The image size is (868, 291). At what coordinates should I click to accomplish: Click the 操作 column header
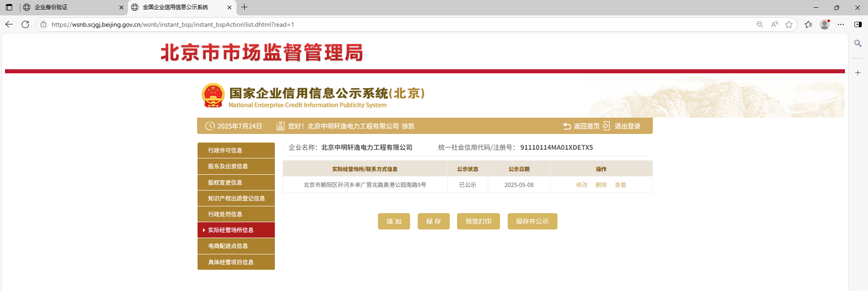(x=601, y=169)
